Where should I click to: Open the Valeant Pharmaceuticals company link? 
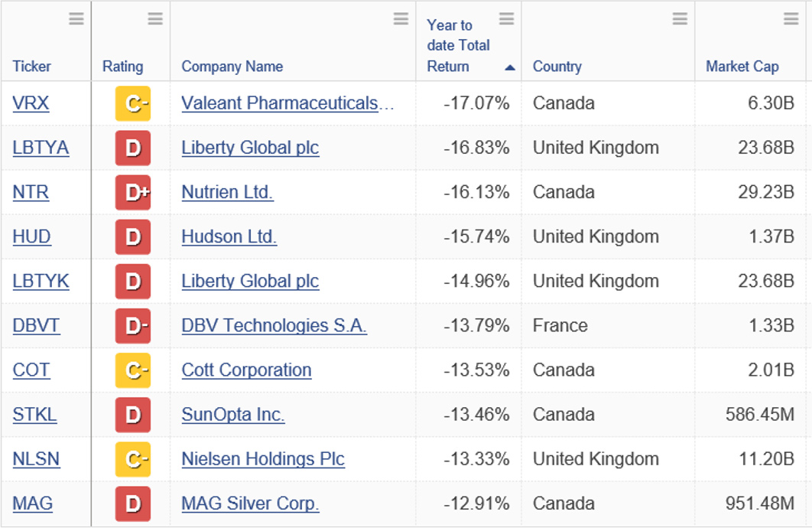point(287,103)
